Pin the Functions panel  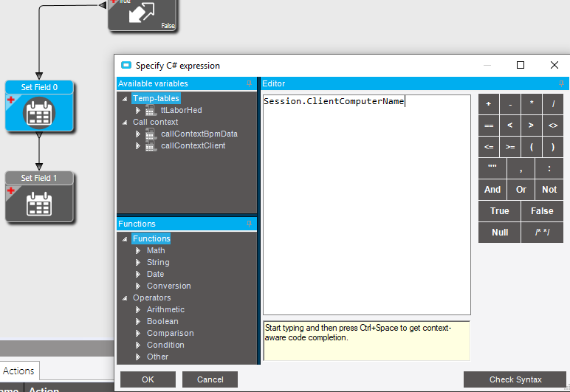[249, 224]
